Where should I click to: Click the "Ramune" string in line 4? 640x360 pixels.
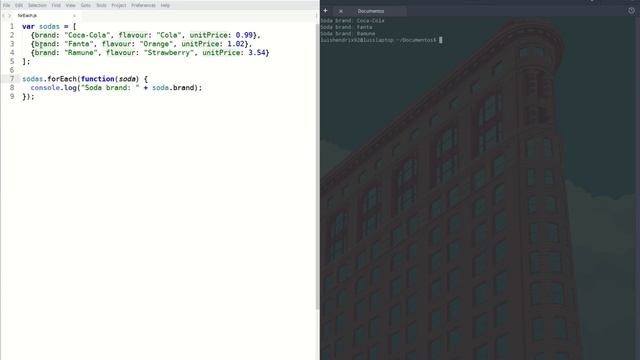tap(81, 53)
